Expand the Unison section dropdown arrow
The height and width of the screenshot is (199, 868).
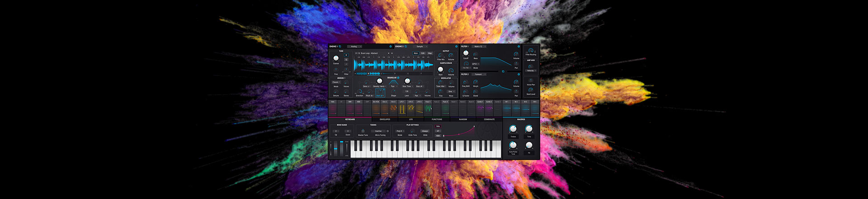click(345, 78)
